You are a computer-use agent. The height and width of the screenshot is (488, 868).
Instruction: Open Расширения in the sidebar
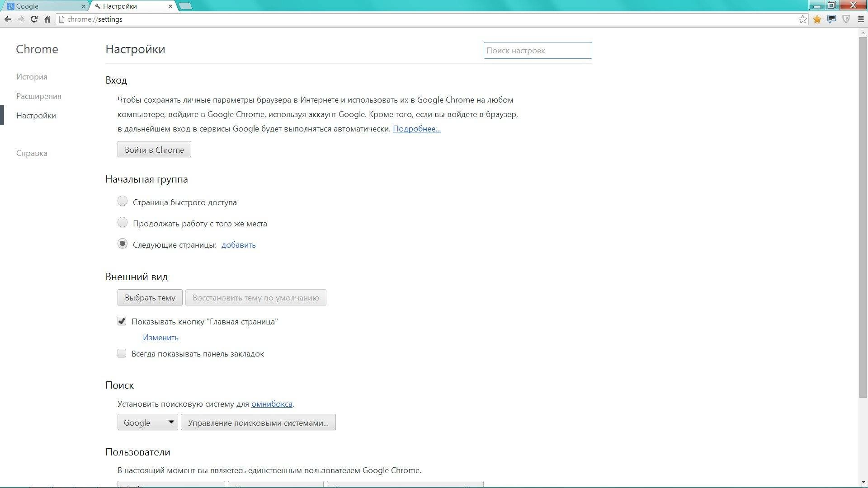[x=39, y=96]
